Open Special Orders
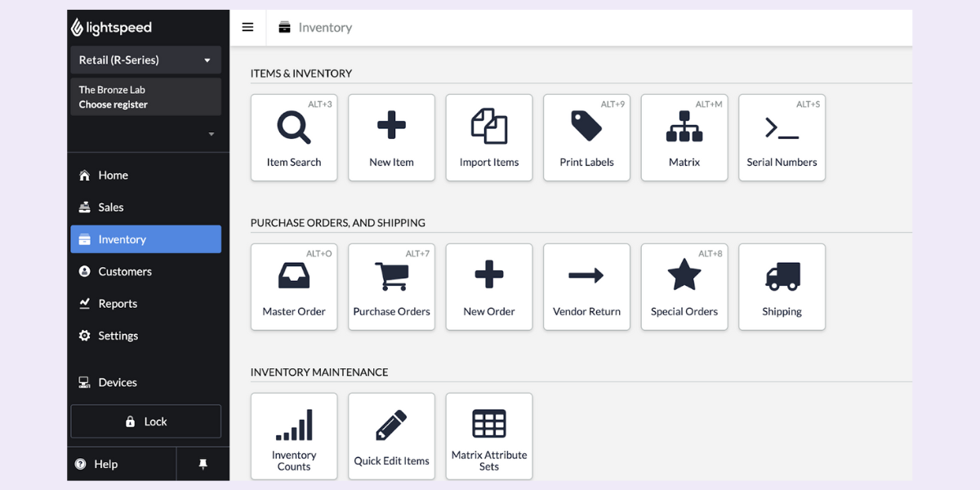 (x=684, y=287)
